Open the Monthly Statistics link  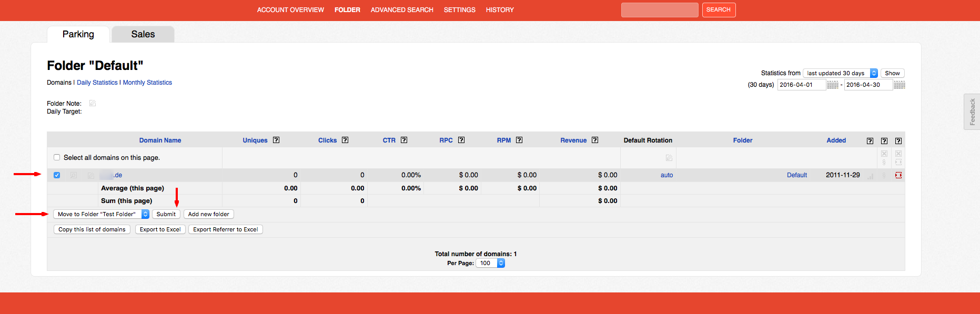click(x=147, y=83)
